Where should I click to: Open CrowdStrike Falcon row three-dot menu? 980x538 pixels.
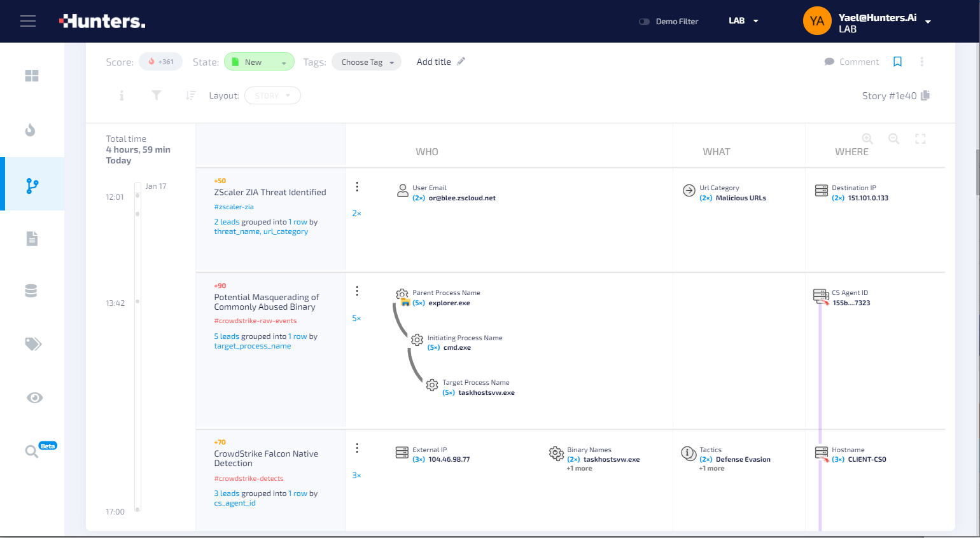pyautogui.click(x=357, y=448)
